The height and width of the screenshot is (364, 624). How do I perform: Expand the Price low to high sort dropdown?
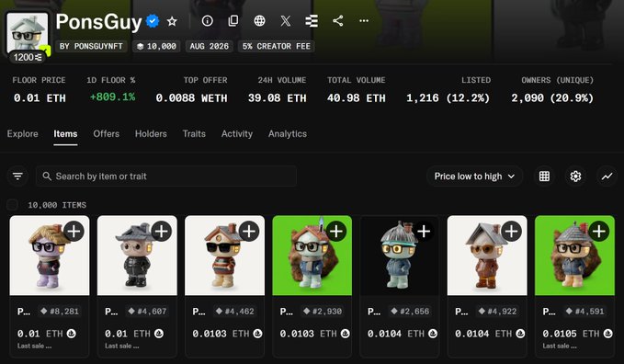pos(474,176)
